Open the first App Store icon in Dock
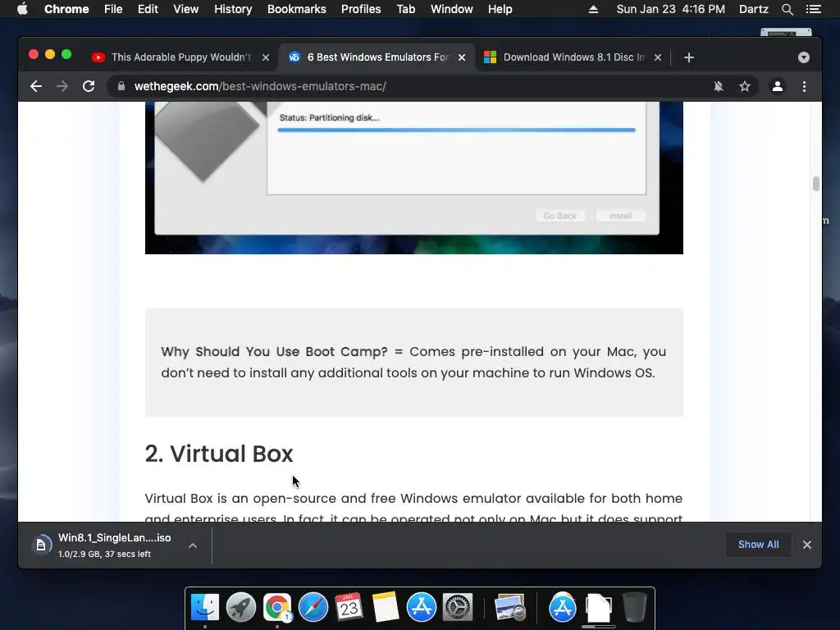Screen dimensions: 840x630 [x=422, y=608]
